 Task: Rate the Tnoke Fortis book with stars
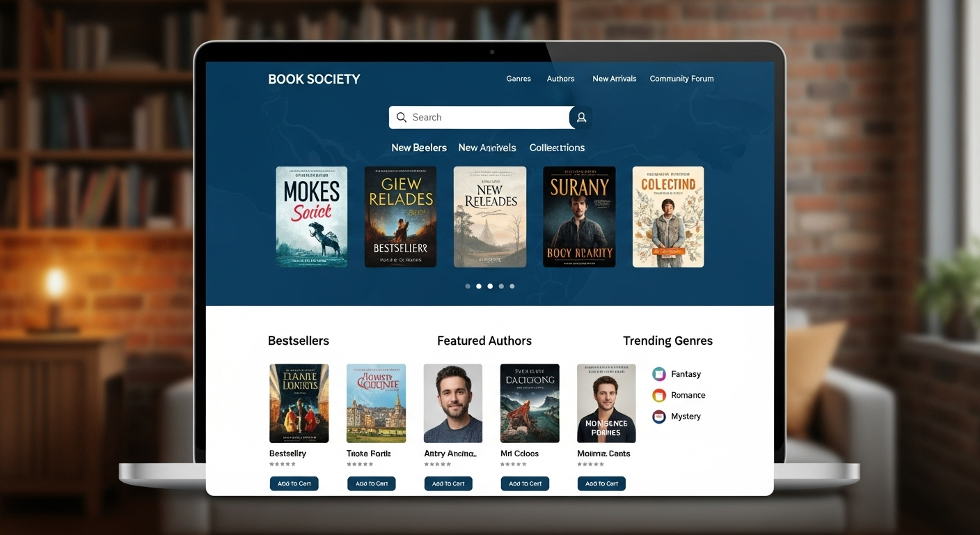tap(361, 464)
